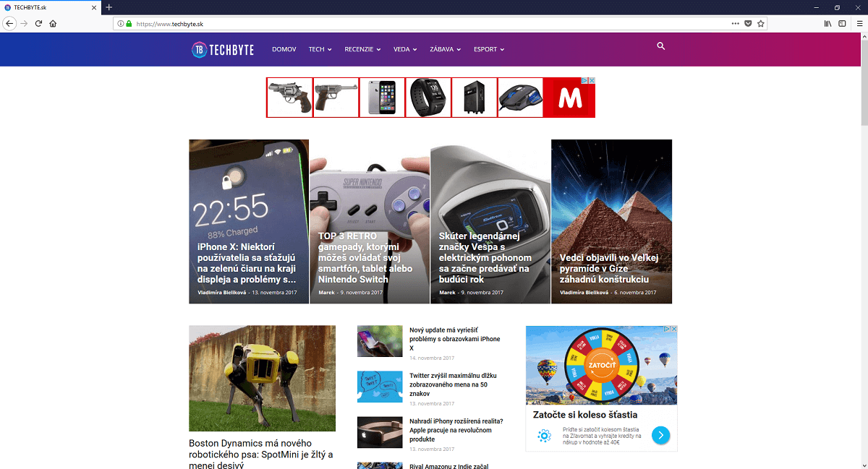Toggle the sidebar icon in toolbar

[x=842, y=23]
